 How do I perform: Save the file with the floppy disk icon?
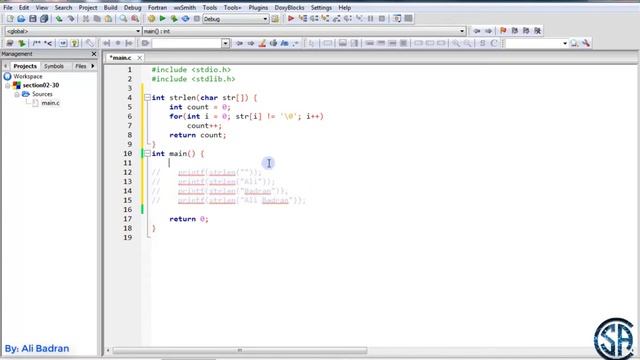point(33,19)
